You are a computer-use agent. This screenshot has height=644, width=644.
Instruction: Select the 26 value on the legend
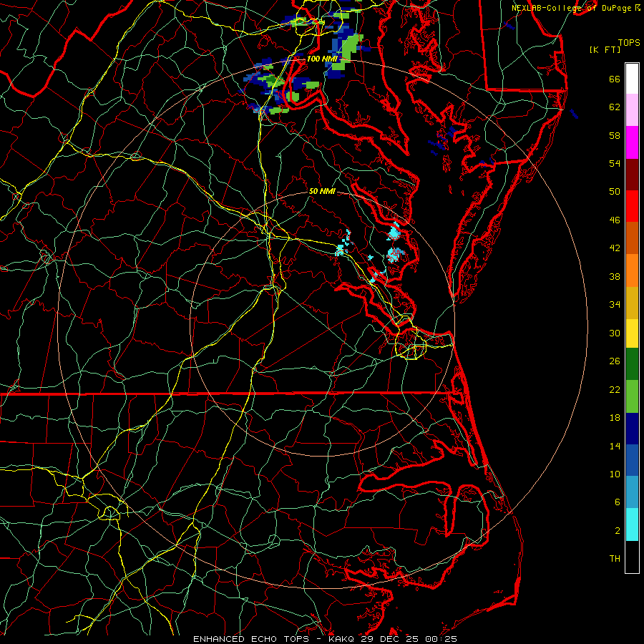coord(615,361)
